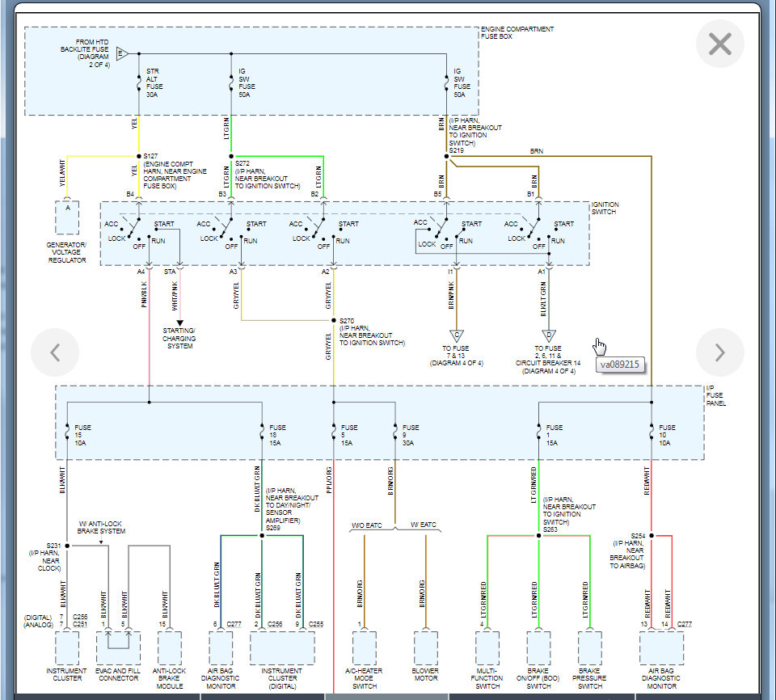Click the 'I/P FUSE PANEL' label

tap(715, 395)
